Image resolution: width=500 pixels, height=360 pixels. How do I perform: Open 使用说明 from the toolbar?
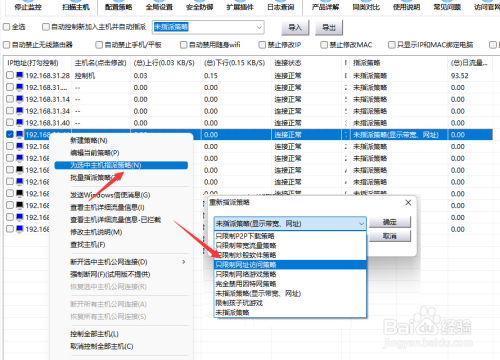click(x=406, y=7)
